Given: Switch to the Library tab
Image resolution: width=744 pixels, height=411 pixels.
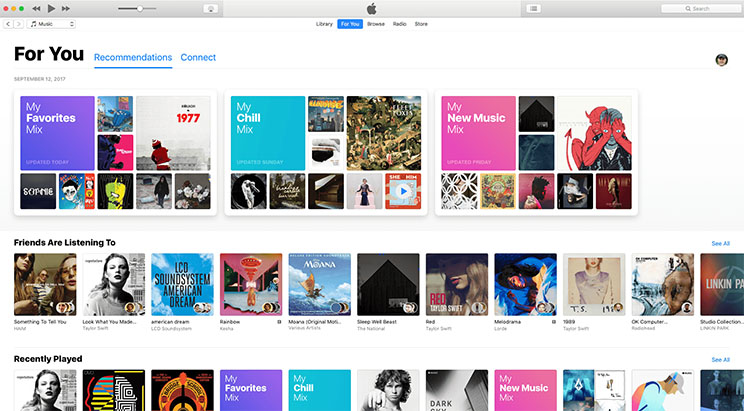Looking at the screenshot, I should 324,23.
